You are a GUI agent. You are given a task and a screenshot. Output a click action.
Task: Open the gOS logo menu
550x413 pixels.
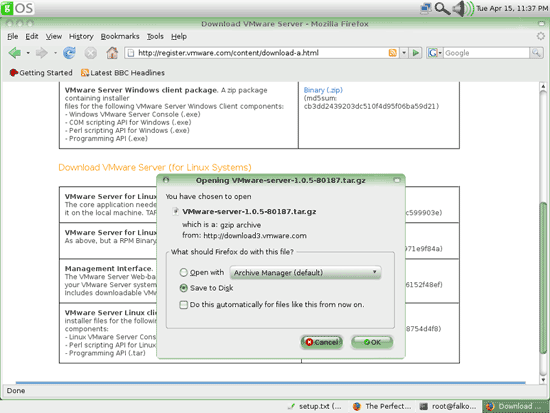click(18, 8)
